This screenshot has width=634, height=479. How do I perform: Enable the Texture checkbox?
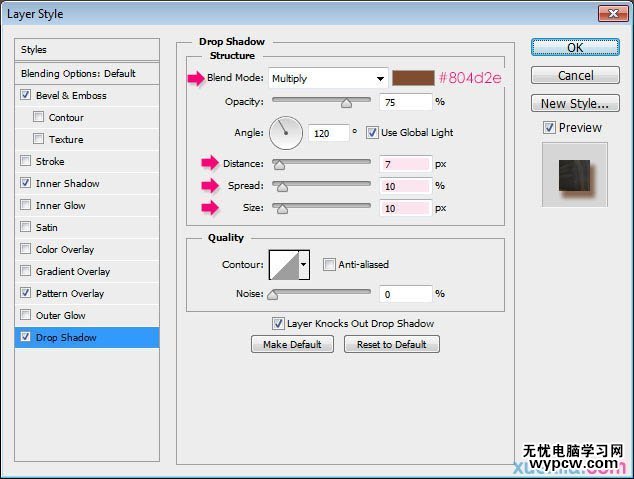[38, 139]
